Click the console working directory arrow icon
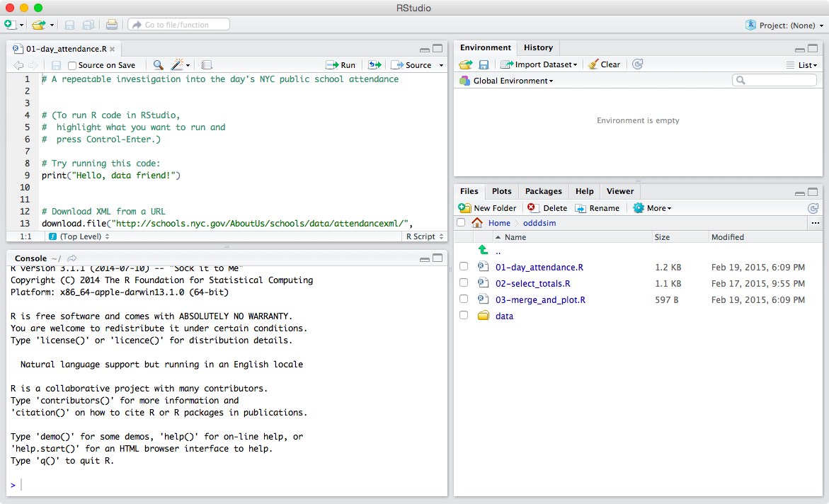This screenshot has height=504, width=829. (72, 258)
